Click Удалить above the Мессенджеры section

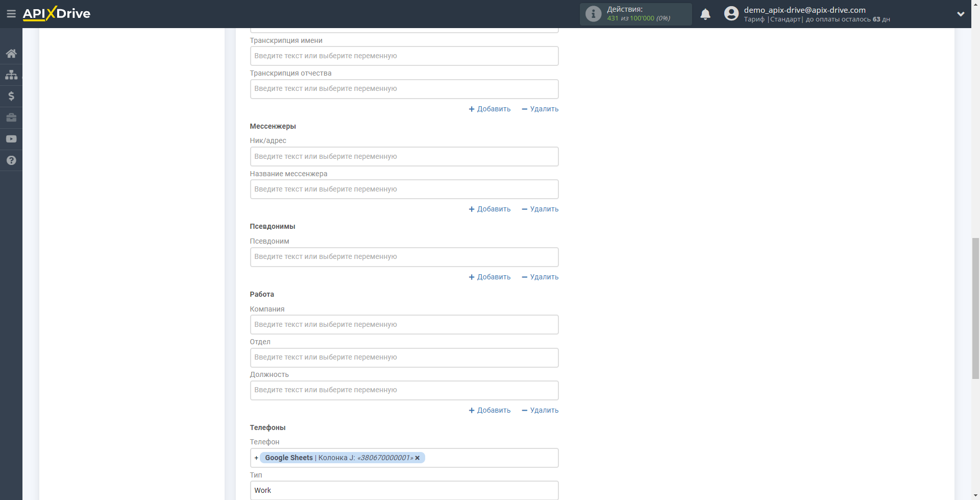coord(540,109)
